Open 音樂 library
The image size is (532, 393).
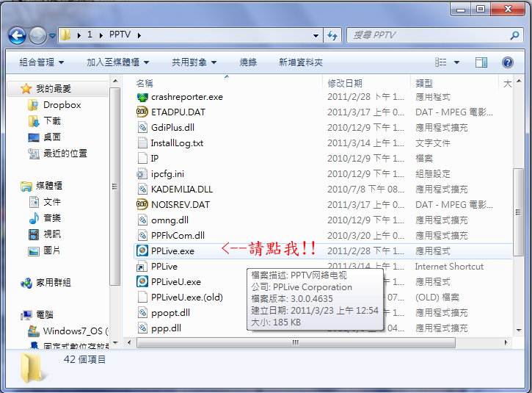(52, 218)
